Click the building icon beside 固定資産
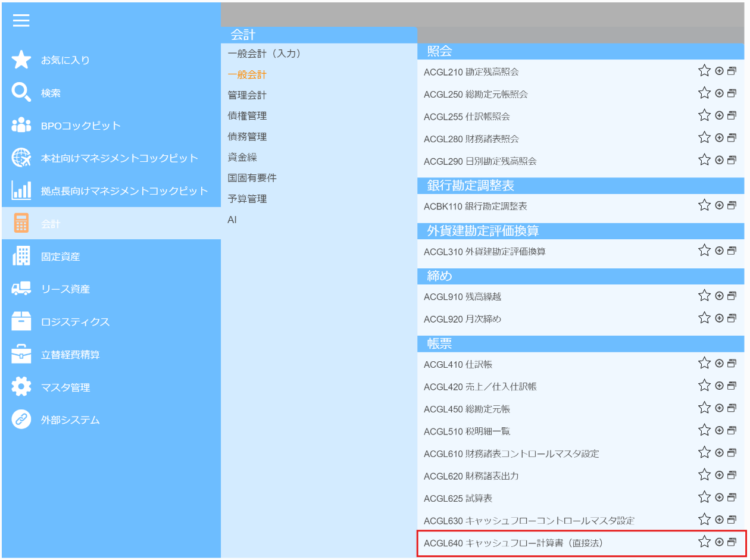Screen dimensions: 750x560 pos(21,256)
